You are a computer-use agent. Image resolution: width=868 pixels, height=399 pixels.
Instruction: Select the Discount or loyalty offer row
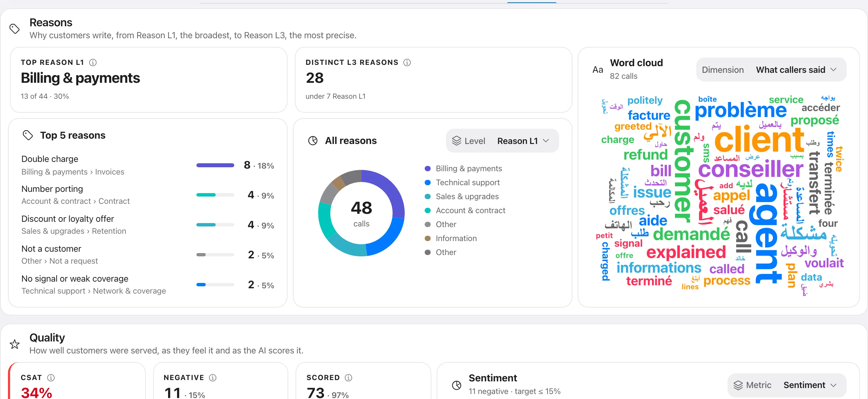pyautogui.click(x=147, y=225)
